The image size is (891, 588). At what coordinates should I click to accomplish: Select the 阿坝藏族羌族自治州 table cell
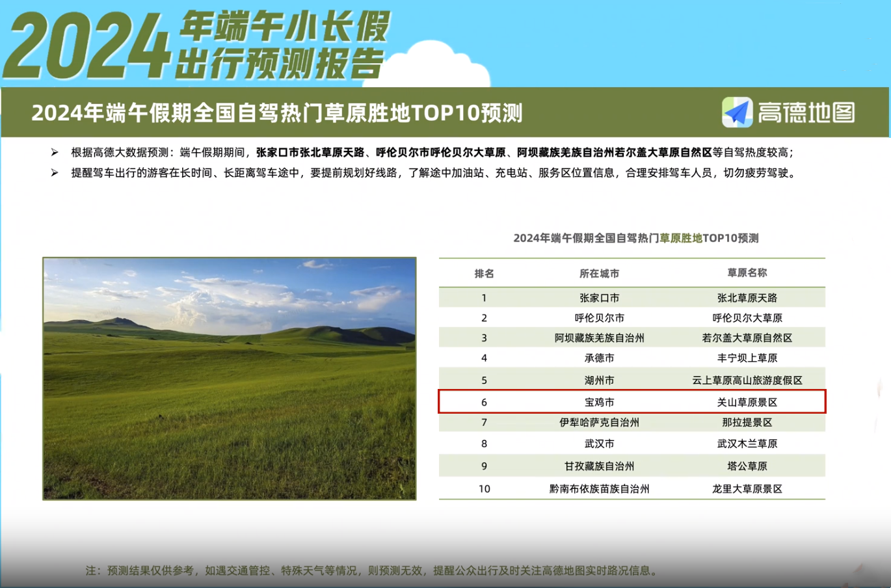(x=600, y=338)
